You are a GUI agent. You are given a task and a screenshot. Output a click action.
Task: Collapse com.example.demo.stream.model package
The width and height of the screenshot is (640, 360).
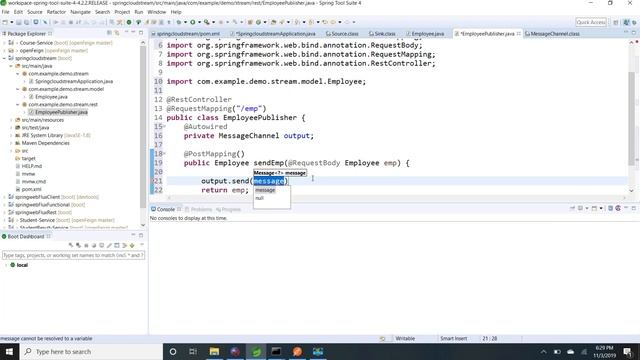pos(18,89)
